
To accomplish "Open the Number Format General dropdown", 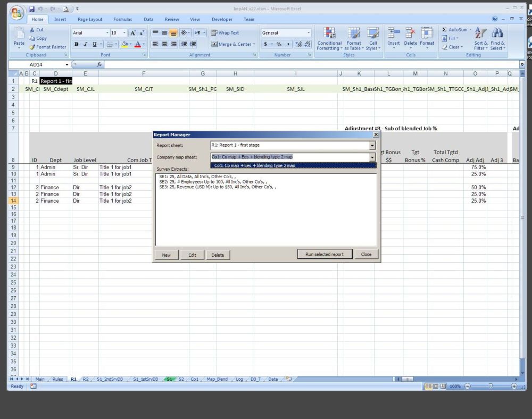I will click(x=308, y=33).
